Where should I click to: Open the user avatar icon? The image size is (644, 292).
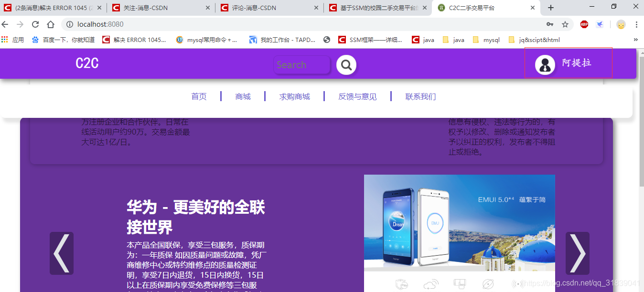[545, 65]
